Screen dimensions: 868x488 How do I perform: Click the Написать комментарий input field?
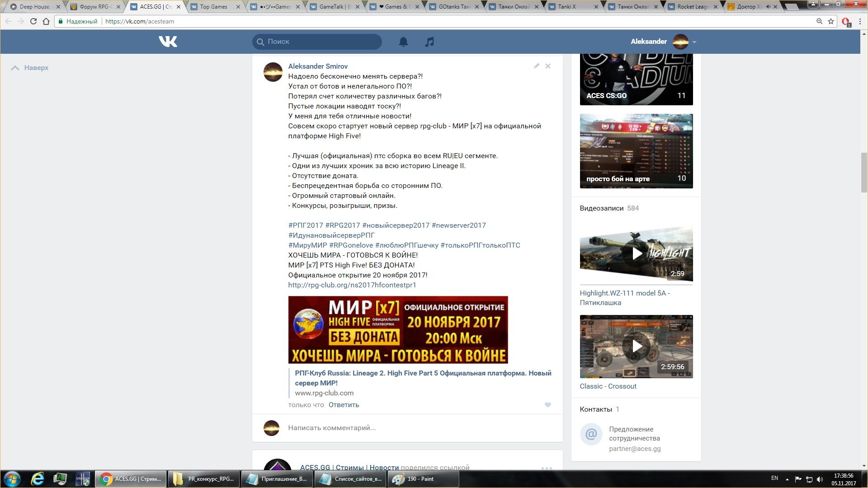pyautogui.click(x=416, y=428)
